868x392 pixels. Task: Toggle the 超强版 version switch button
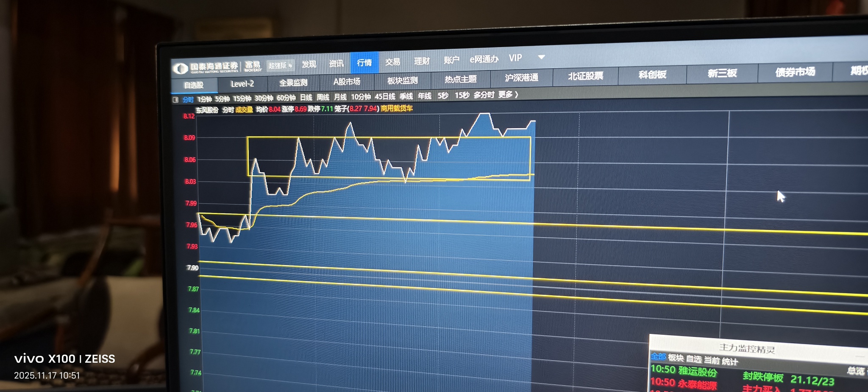click(280, 66)
